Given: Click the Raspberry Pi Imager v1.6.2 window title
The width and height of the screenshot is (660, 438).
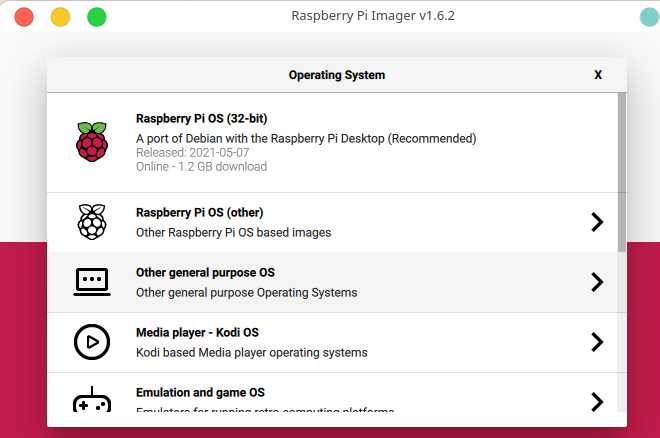Looking at the screenshot, I should [x=373, y=16].
